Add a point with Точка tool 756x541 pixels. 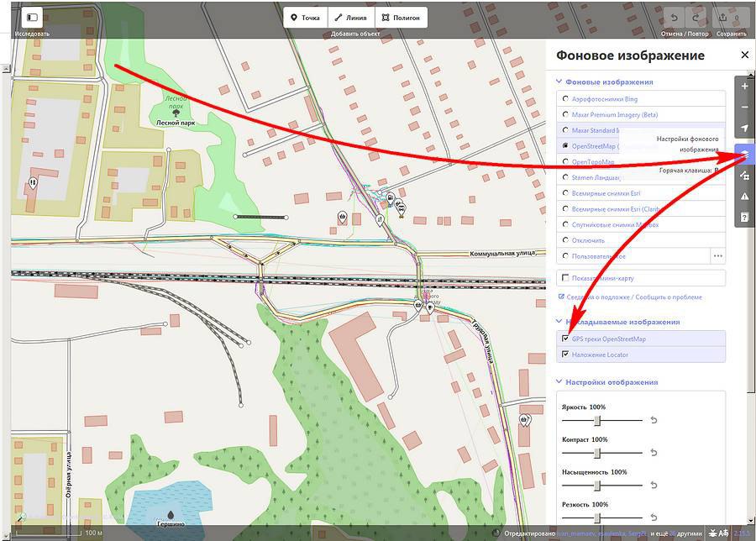305,18
